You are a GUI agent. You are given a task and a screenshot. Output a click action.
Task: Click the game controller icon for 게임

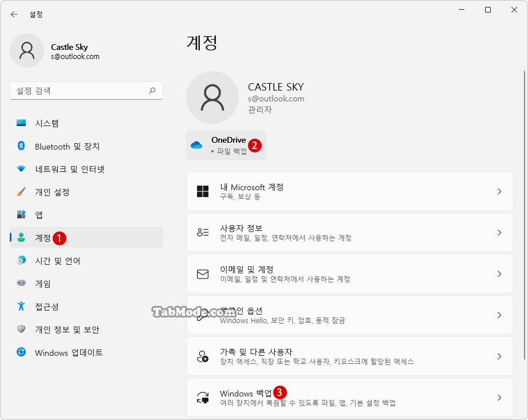21,283
